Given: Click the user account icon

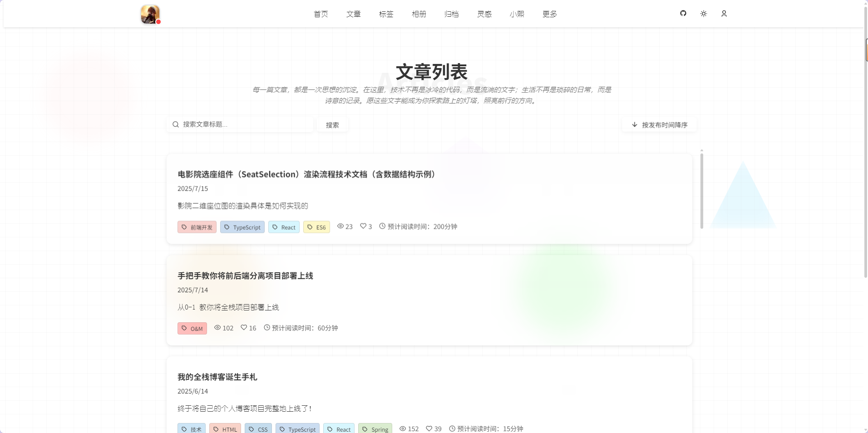Looking at the screenshot, I should click(724, 14).
